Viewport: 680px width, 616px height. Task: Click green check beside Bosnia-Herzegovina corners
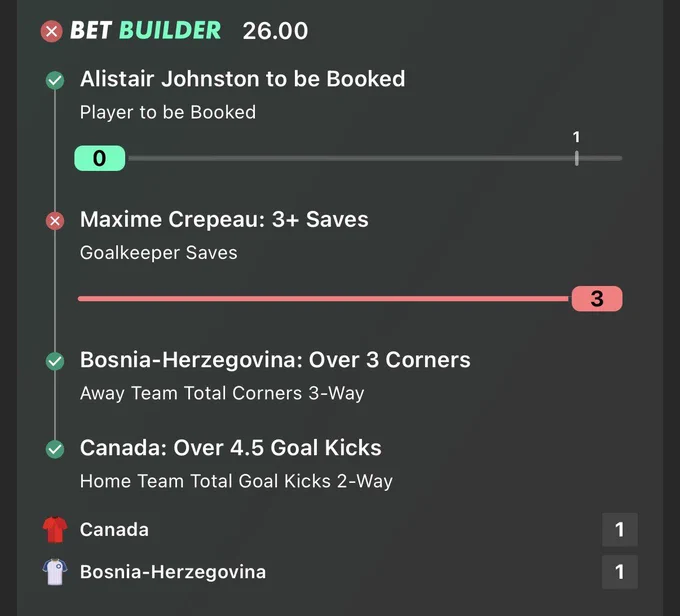55,361
